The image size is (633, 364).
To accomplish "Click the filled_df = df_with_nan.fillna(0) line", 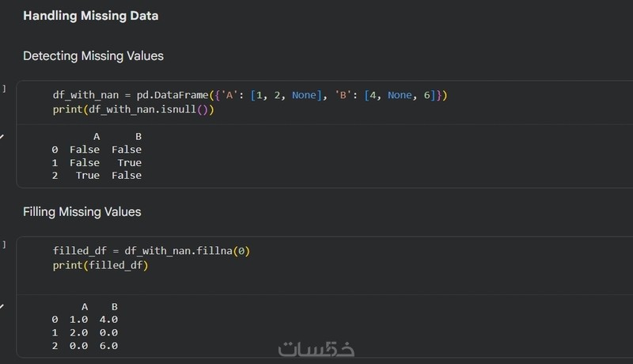I will tap(151, 251).
